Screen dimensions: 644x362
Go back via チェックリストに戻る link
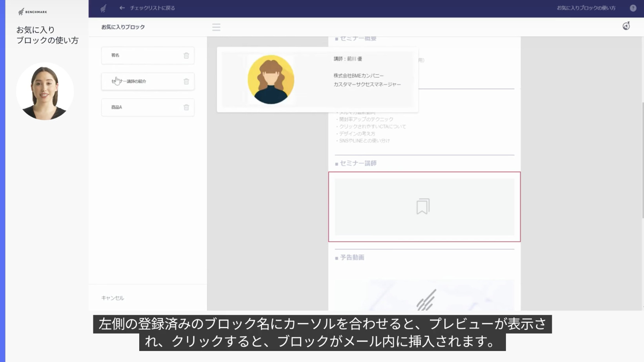click(152, 8)
